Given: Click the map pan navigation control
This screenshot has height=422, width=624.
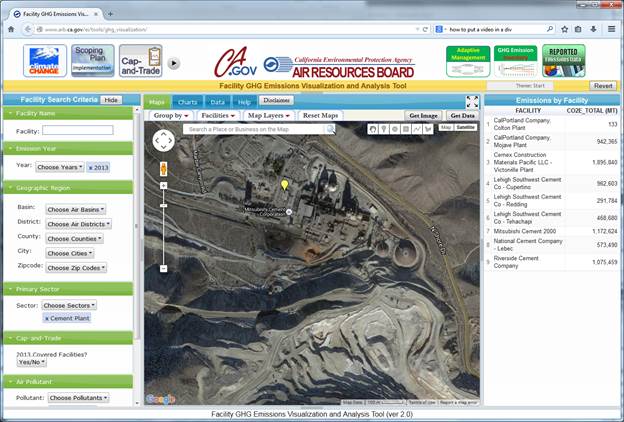Looking at the screenshot, I should (163, 141).
